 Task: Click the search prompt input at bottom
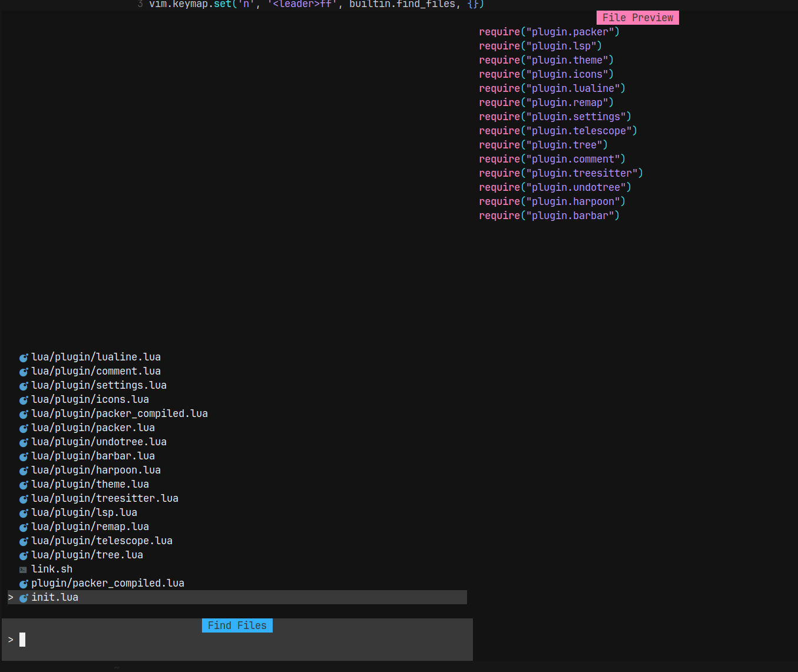pyautogui.click(x=22, y=639)
